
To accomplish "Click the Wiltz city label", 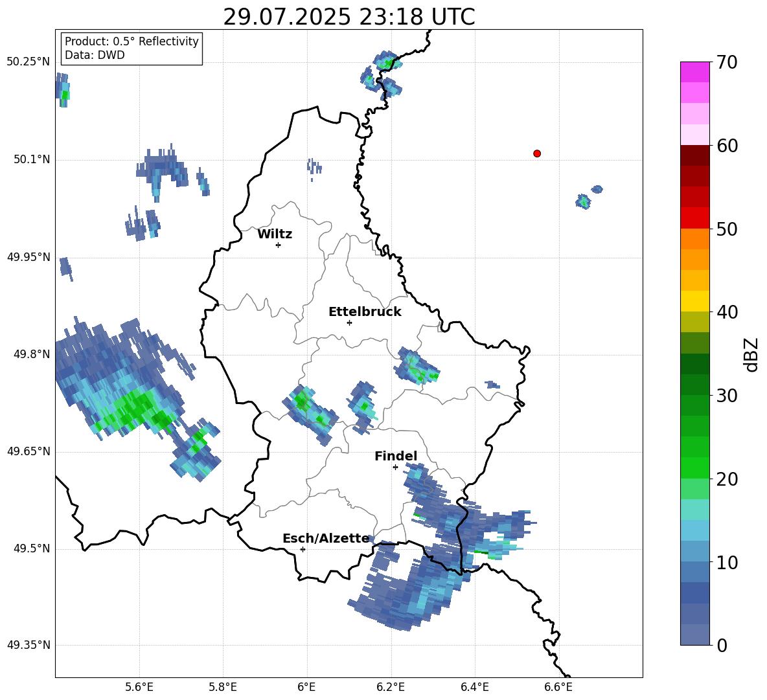I will tap(275, 234).
